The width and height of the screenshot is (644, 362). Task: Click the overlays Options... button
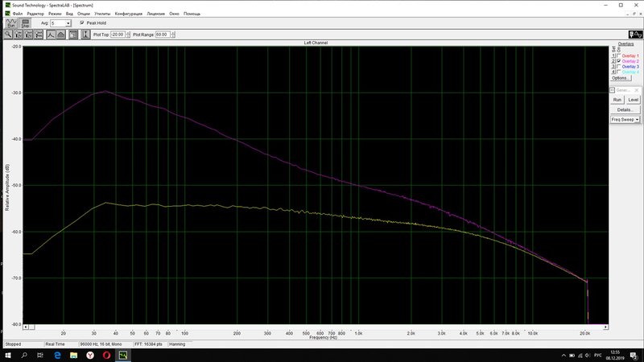click(621, 78)
